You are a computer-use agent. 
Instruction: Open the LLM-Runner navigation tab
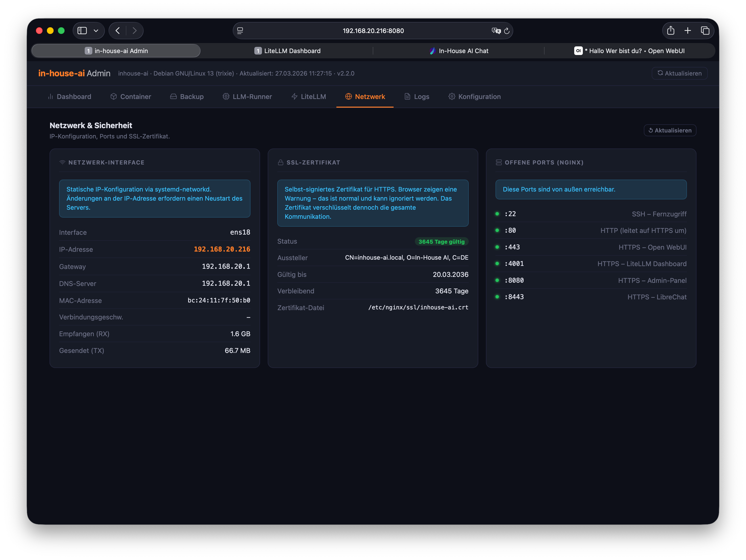pyautogui.click(x=247, y=97)
